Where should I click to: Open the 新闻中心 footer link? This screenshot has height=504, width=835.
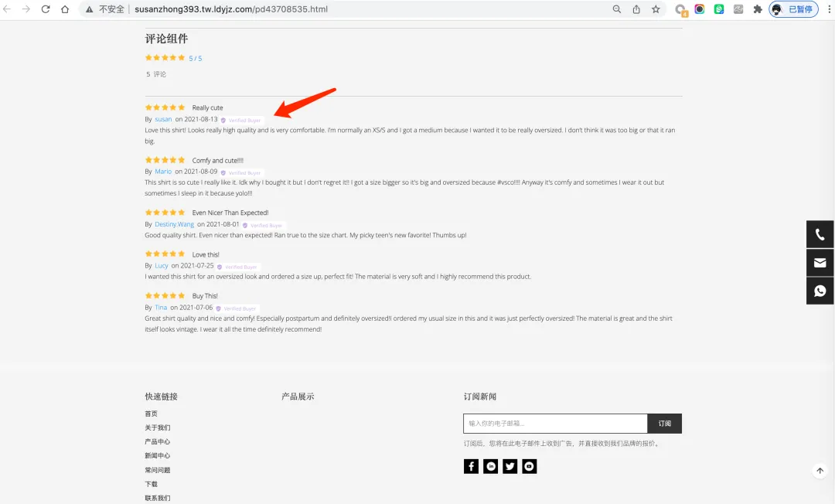[x=158, y=455]
